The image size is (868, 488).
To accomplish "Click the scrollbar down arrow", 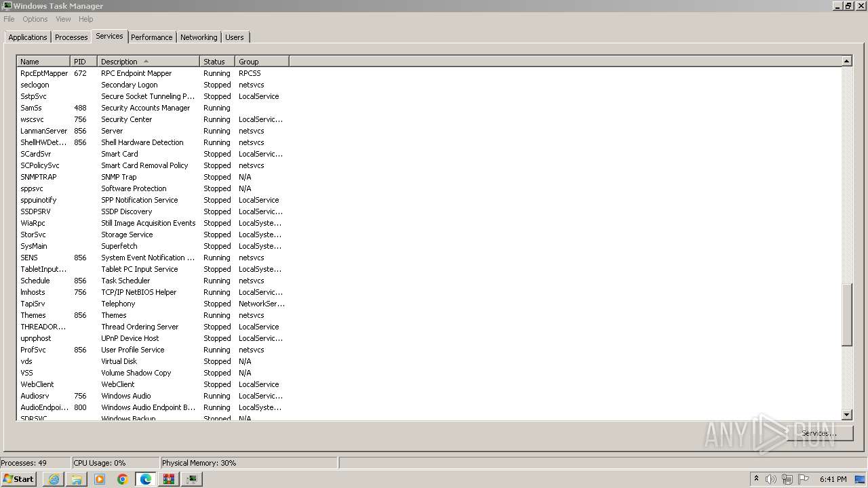I will click(846, 415).
